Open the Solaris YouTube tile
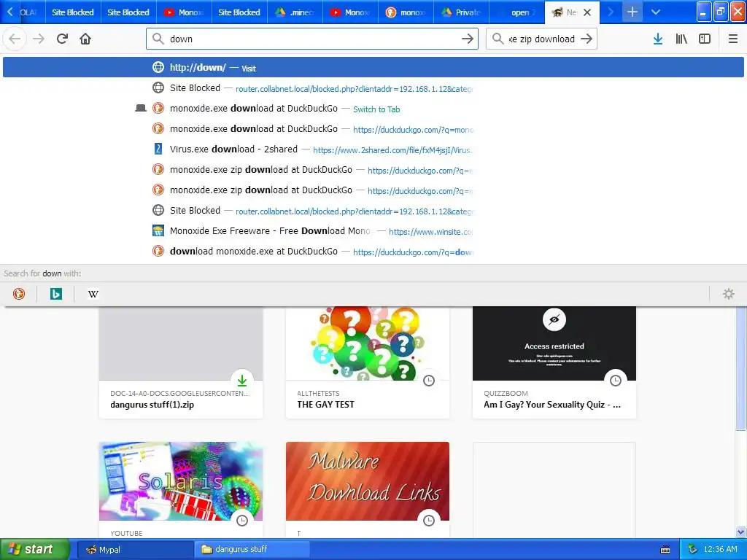 pos(181,490)
